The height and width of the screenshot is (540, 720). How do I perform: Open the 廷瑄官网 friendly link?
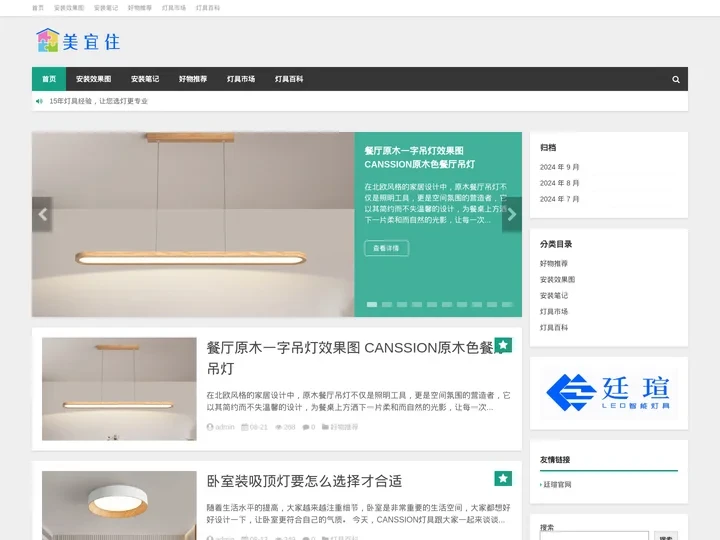[557, 484]
